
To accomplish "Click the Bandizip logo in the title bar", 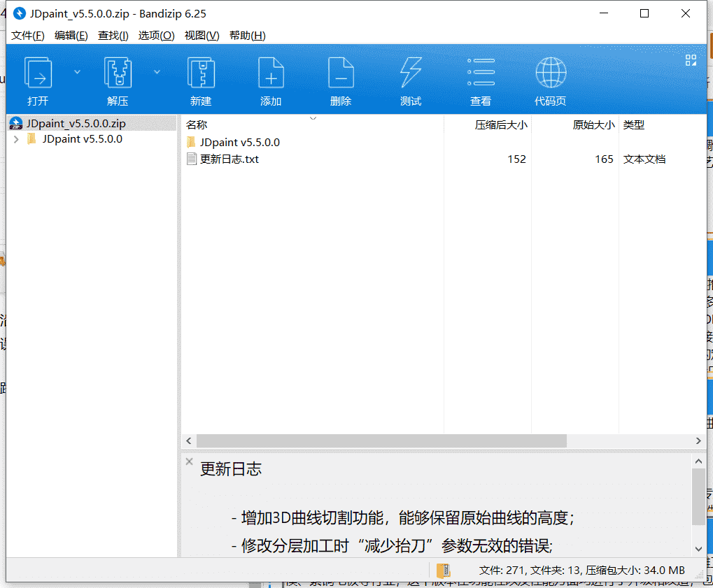I will [20, 13].
